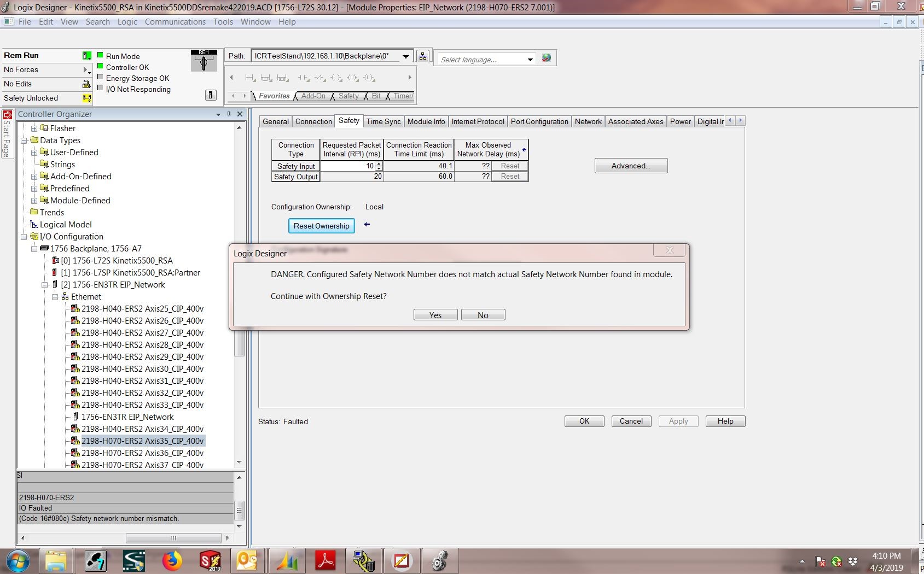Open Help for Module Properties
Image resolution: width=924 pixels, height=574 pixels.
(x=725, y=421)
